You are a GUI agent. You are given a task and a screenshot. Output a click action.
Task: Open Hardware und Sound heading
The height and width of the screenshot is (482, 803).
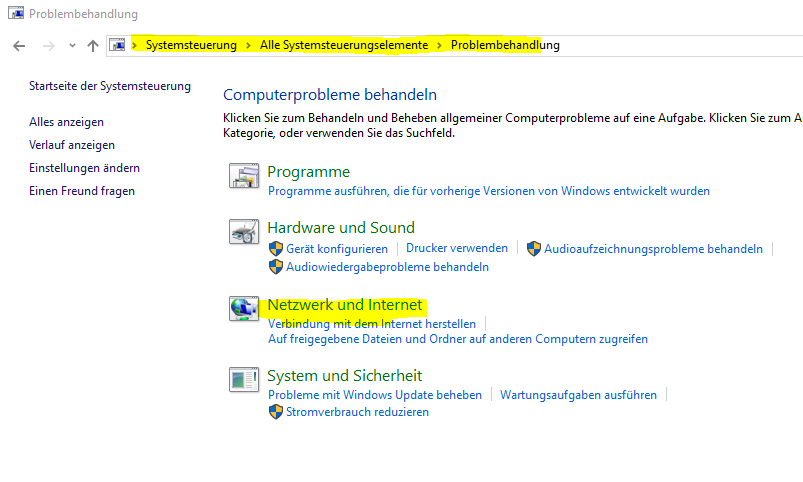341,227
